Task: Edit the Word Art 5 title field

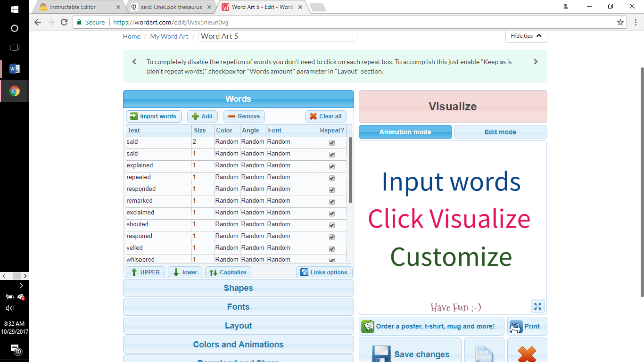Action: 278,36
